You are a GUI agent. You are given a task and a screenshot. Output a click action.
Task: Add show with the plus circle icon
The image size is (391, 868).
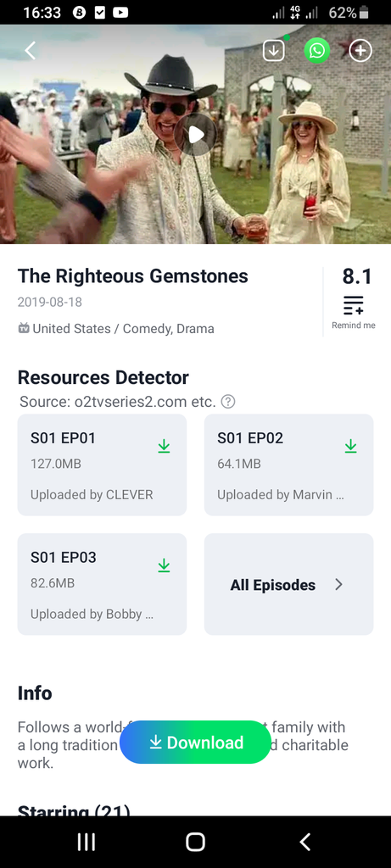tap(360, 51)
